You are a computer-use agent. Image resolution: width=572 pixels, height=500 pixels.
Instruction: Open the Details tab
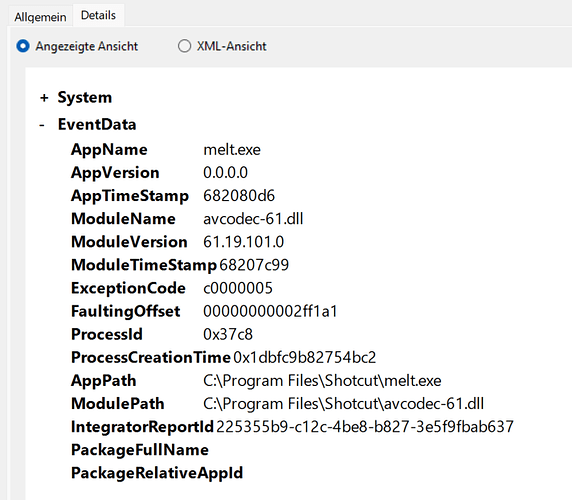pyautogui.click(x=98, y=15)
